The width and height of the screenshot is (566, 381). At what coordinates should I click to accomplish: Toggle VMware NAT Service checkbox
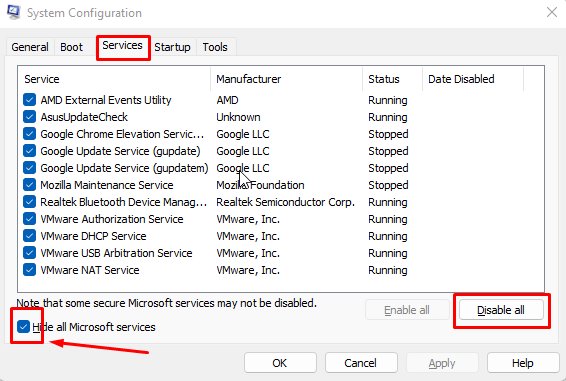pyautogui.click(x=29, y=269)
